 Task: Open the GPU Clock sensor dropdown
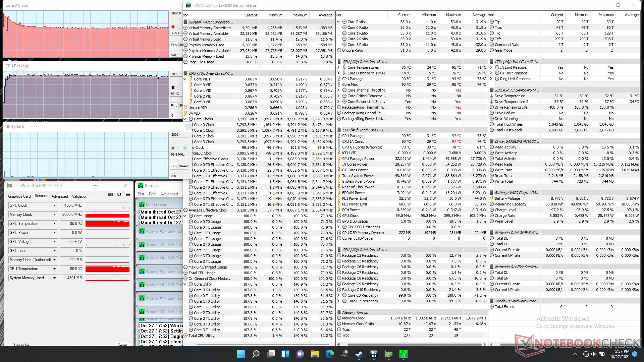click(54, 205)
